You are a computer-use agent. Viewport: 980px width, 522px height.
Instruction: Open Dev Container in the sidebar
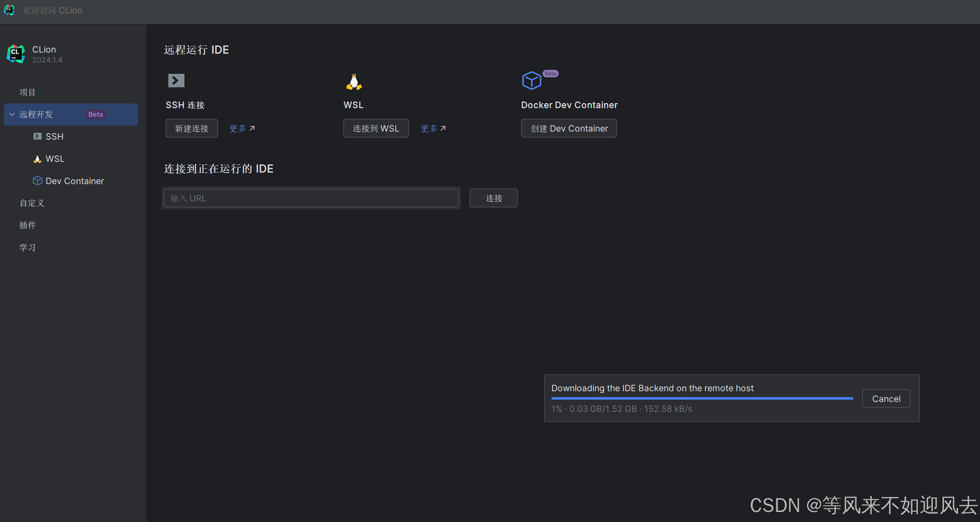tap(75, 181)
